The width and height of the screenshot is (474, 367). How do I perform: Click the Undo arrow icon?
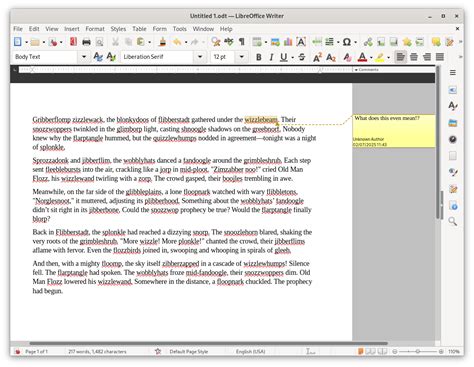click(177, 42)
